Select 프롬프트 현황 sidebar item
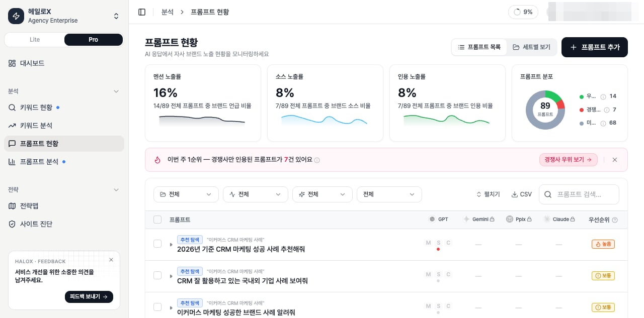Screen dimensions: 644x318 (64, 144)
